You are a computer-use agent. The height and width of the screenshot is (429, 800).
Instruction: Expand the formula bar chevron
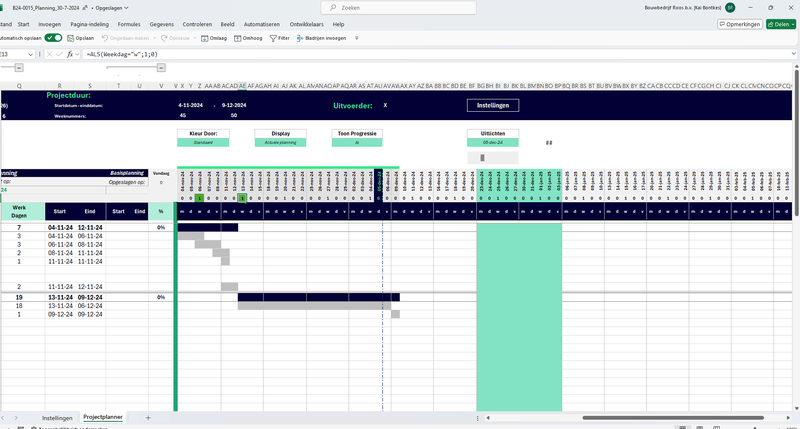point(793,54)
